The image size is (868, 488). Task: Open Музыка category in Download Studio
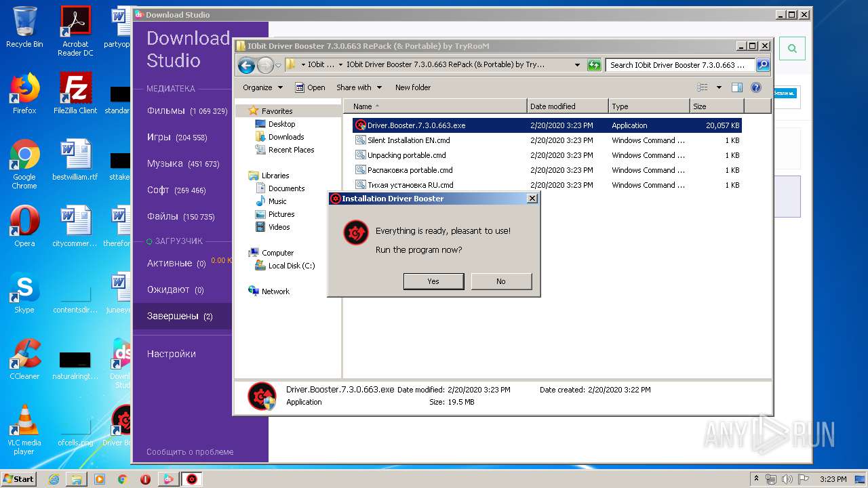183,163
